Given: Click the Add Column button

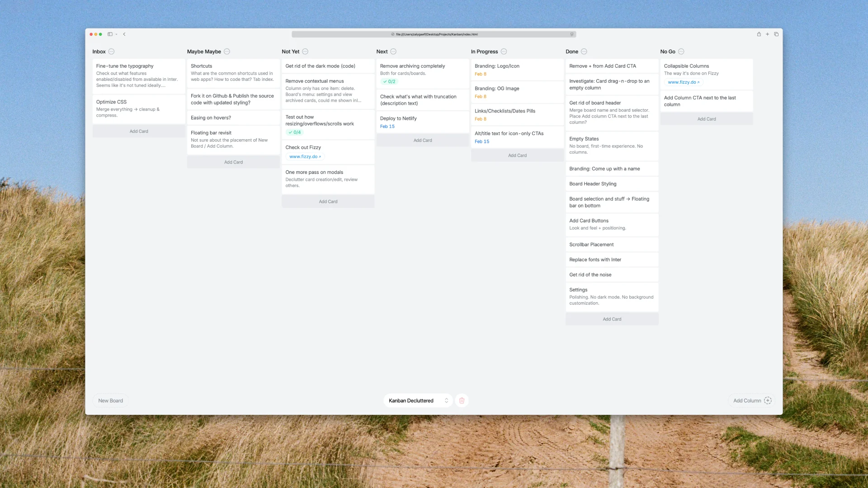Looking at the screenshot, I should click(x=752, y=400).
